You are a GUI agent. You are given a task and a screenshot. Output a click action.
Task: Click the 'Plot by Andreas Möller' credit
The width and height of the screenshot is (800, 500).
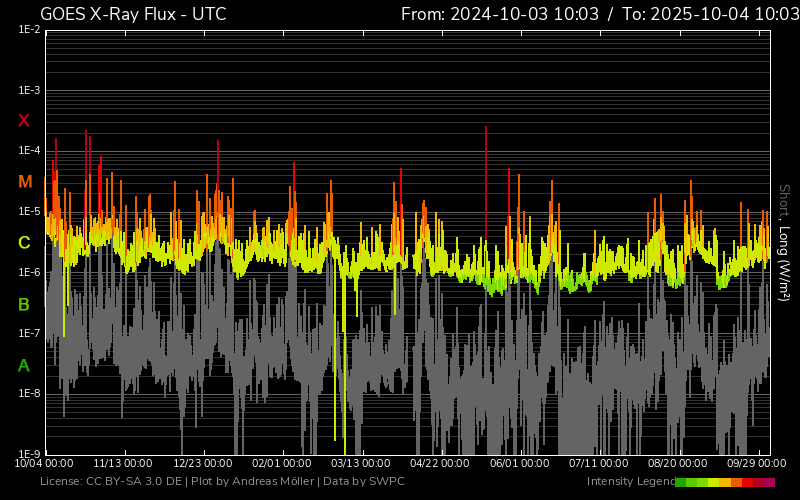[x=253, y=482]
